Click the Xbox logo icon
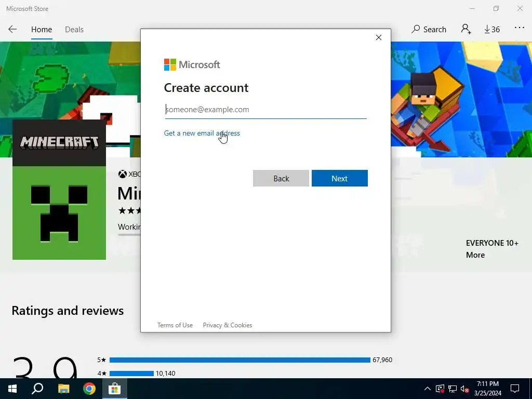Image resolution: width=532 pixels, height=399 pixels. click(x=122, y=175)
